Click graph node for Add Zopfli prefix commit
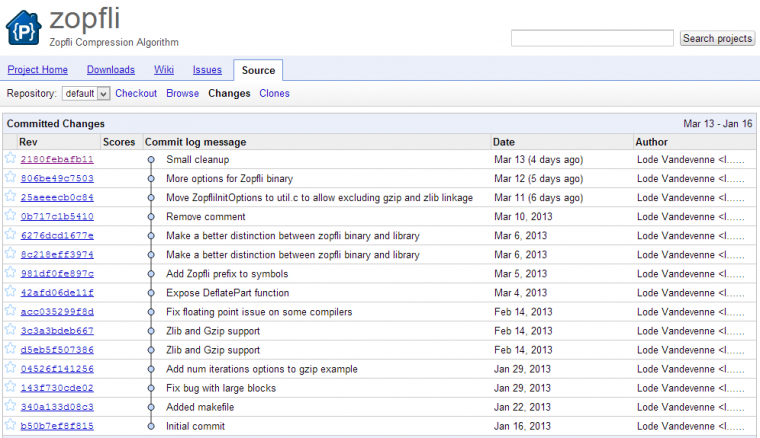Screen dimensions: 760x438 pyautogui.click(x=151, y=274)
